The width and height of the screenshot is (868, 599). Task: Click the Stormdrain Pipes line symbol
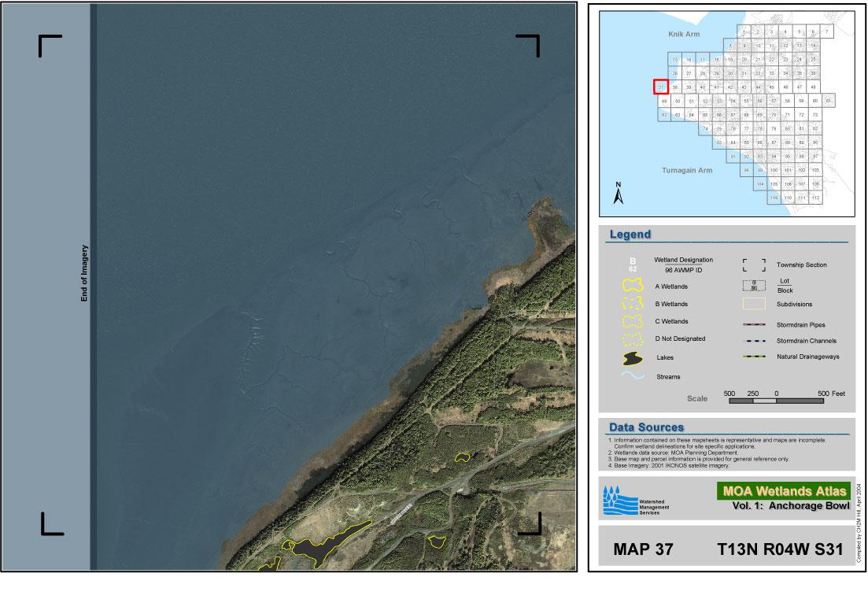click(755, 324)
